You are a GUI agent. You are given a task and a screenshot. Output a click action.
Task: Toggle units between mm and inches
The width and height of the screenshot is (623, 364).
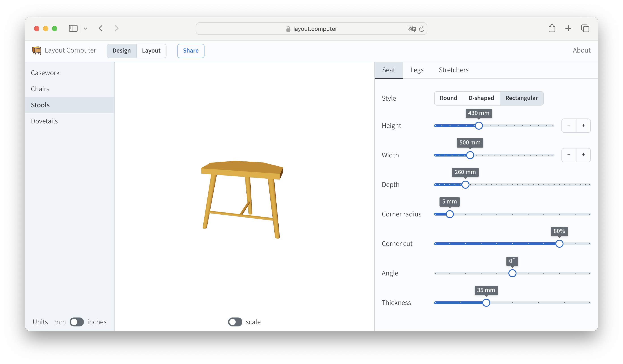77,322
